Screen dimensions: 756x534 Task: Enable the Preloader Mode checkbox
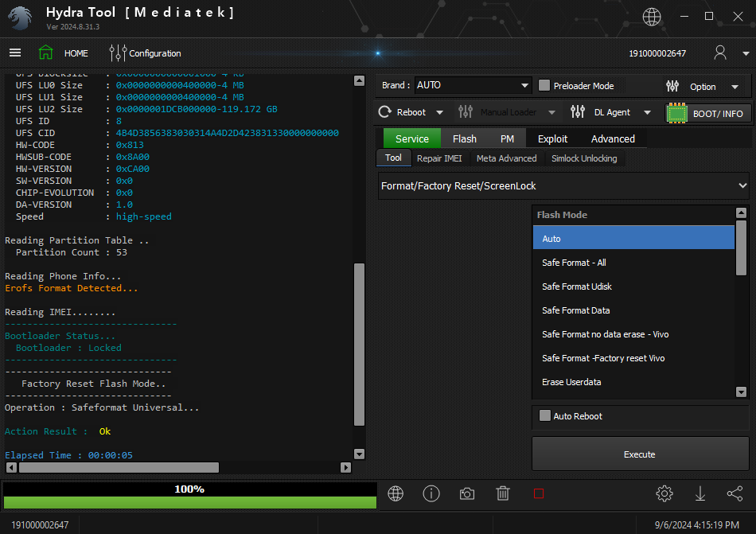tap(544, 85)
